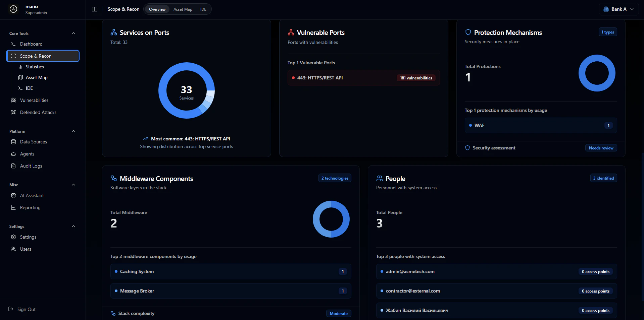Click the Protection Mechanisms shield icon
The height and width of the screenshot is (320, 644).
click(468, 33)
